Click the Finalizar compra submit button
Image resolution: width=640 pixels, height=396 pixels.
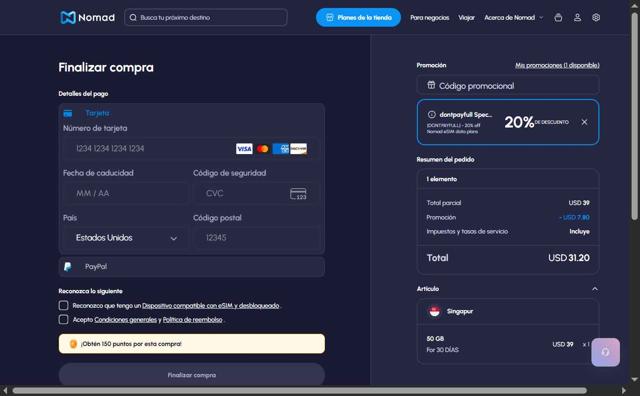pos(191,375)
